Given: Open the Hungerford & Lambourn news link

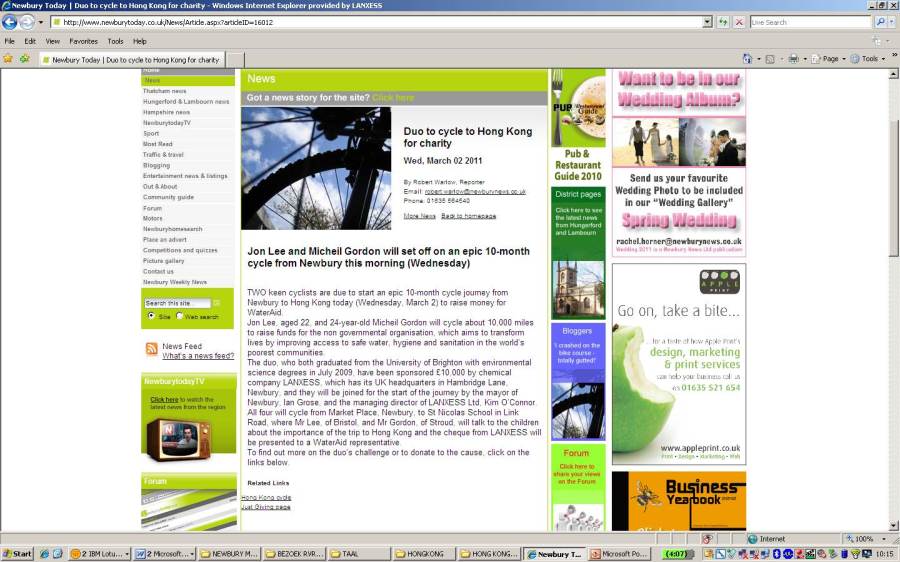Looking at the screenshot, I should 185,101.
